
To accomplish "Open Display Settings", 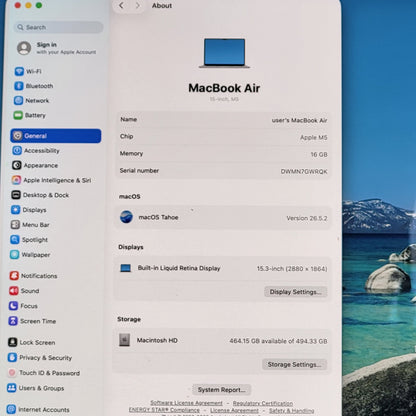I will [296, 292].
